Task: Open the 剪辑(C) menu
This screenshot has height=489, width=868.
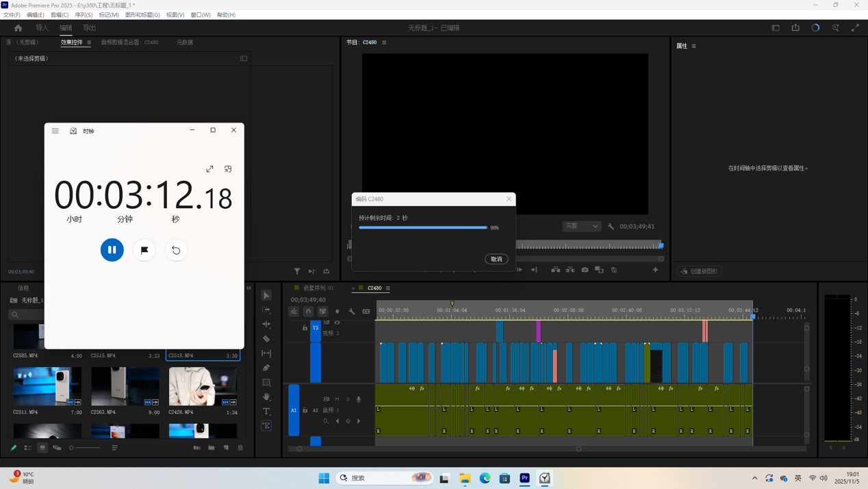Action: pos(60,14)
